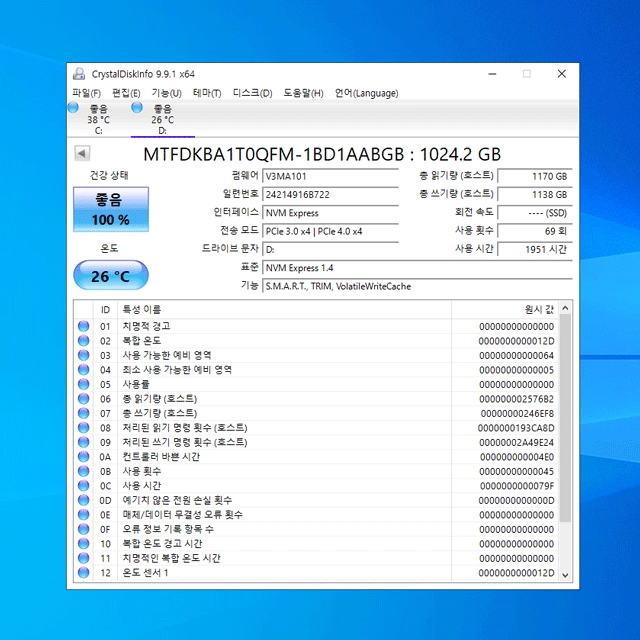The height and width of the screenshot is (640, 640).
Task: Click status icon for row 02 복합 온도
Action: 84,341
